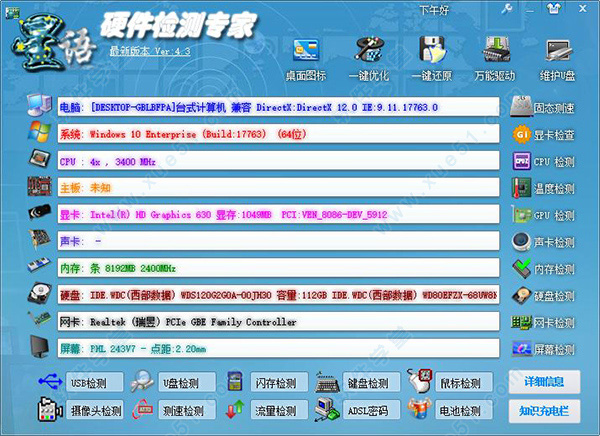Image resolution: width=600 pixels, height=436 pixels.
Task: Open the 一键还原 restore tool
Action: tap(432, 59)
